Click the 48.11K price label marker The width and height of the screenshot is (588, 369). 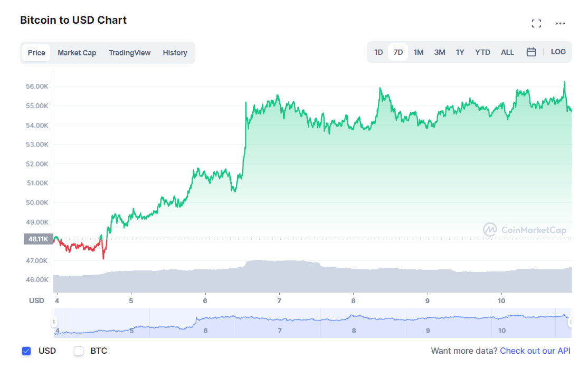(39, 239)
